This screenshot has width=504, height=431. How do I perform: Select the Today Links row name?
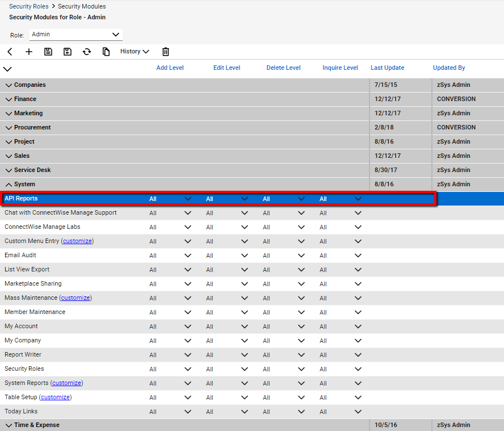pyautogui.click(x=21, y=411)
